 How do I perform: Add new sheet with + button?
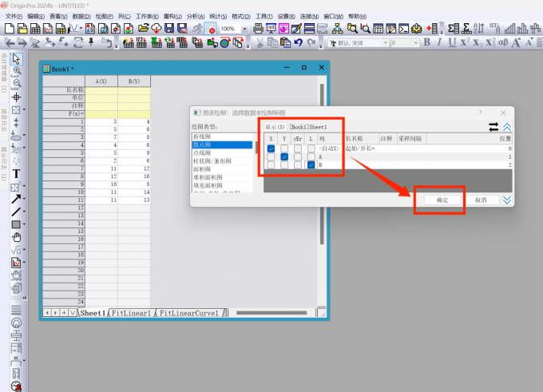coord(64,313)
